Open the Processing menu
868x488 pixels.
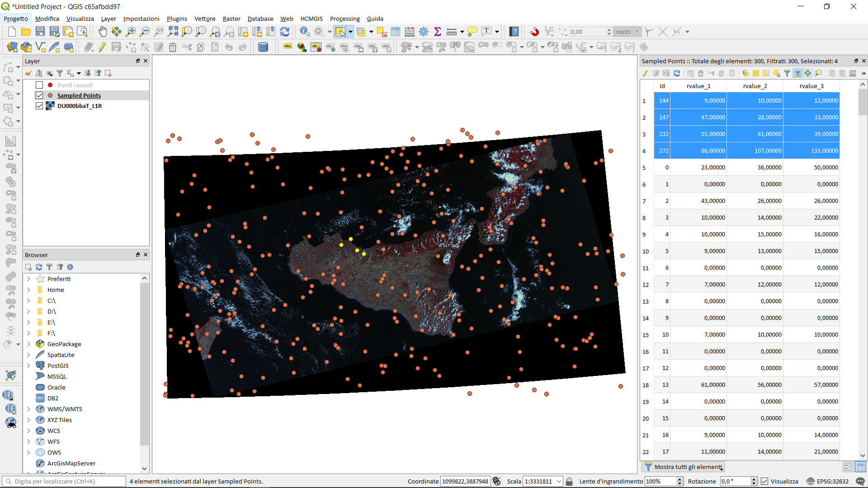pyautogui.click(x=344, y=19)
